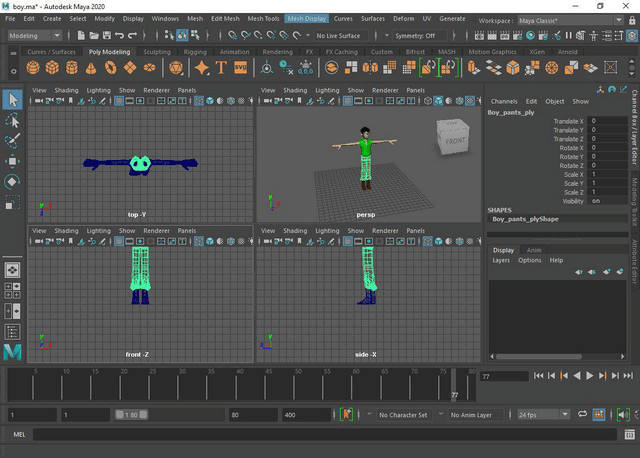The height and width of the screenshot is (458, 640).
Task: Click the Anim tab in layer editor
Action: 534,250
